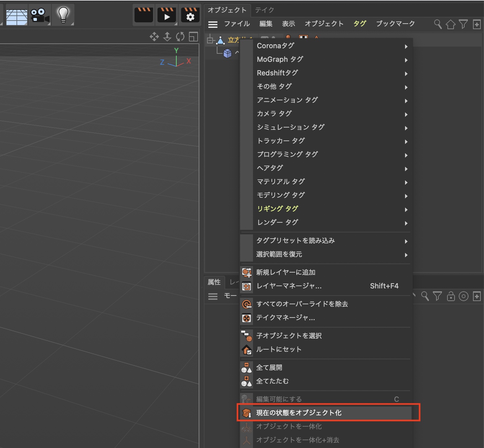Click the Camera object icon

(x=39, y=15)
